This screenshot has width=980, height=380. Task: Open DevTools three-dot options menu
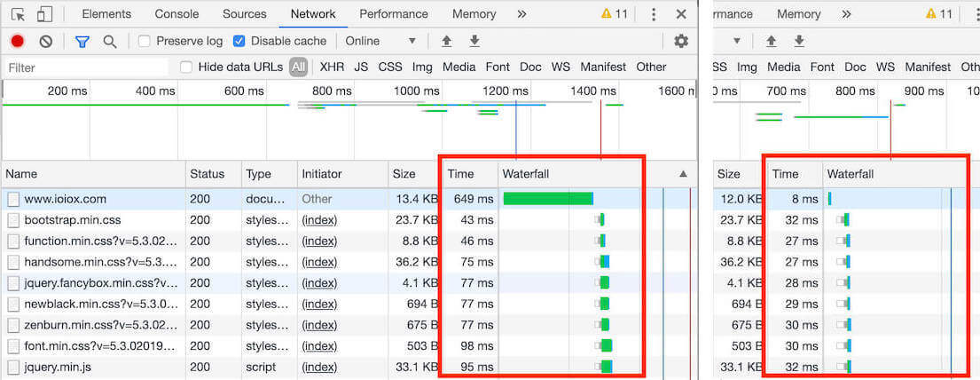coord(654,14)
